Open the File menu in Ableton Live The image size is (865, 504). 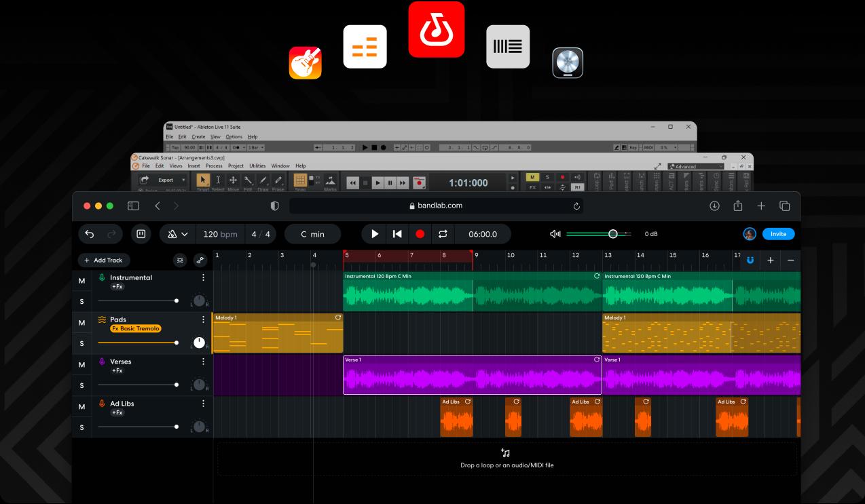point(169,136)
